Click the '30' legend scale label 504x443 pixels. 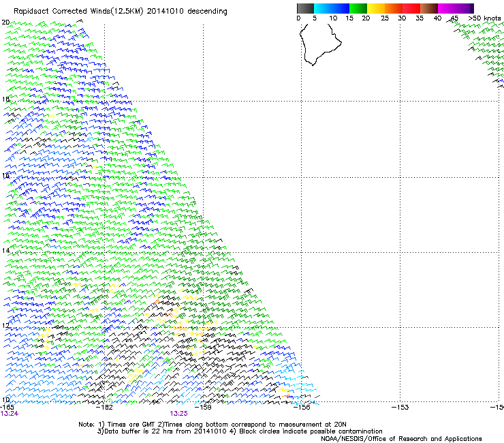click(402, 18)
